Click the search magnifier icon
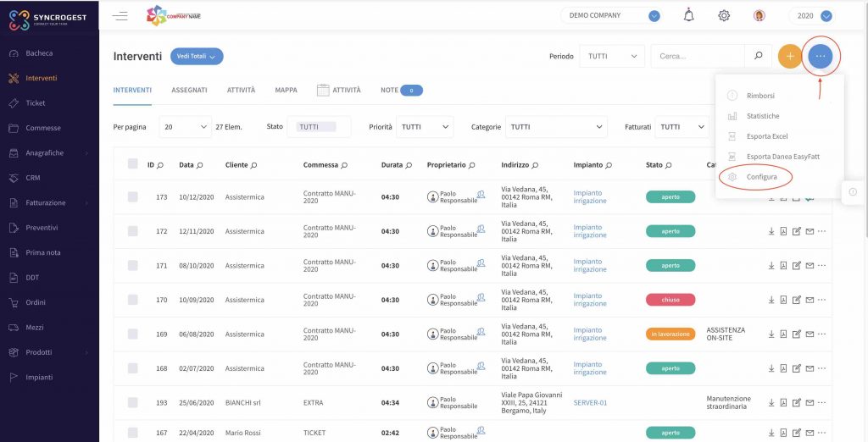 click(759, 56)
